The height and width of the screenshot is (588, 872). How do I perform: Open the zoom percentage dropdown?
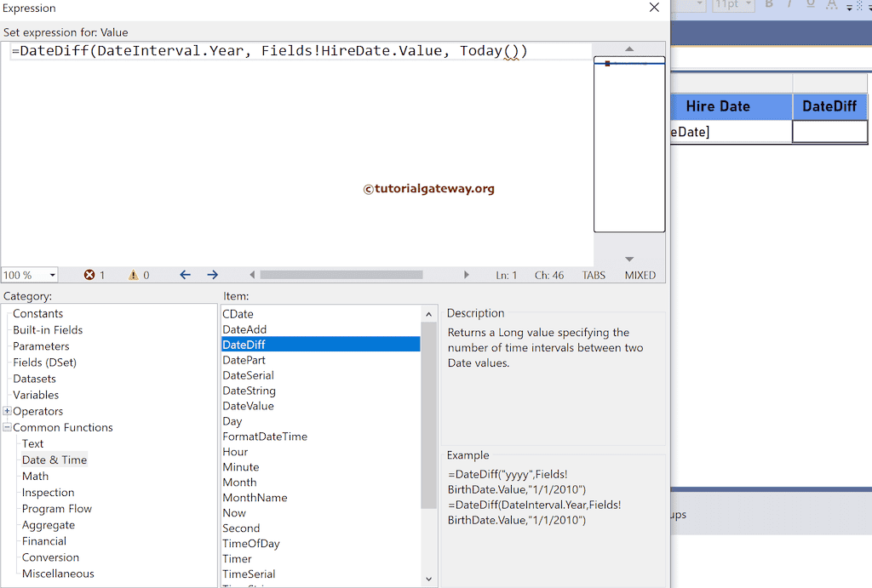click(53, 275)
